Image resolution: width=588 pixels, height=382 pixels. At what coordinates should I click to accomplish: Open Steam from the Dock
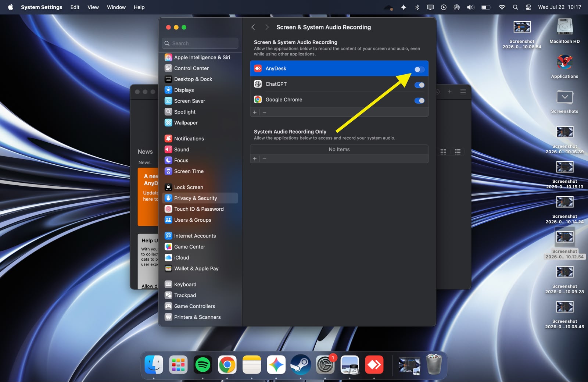[301, 365]
